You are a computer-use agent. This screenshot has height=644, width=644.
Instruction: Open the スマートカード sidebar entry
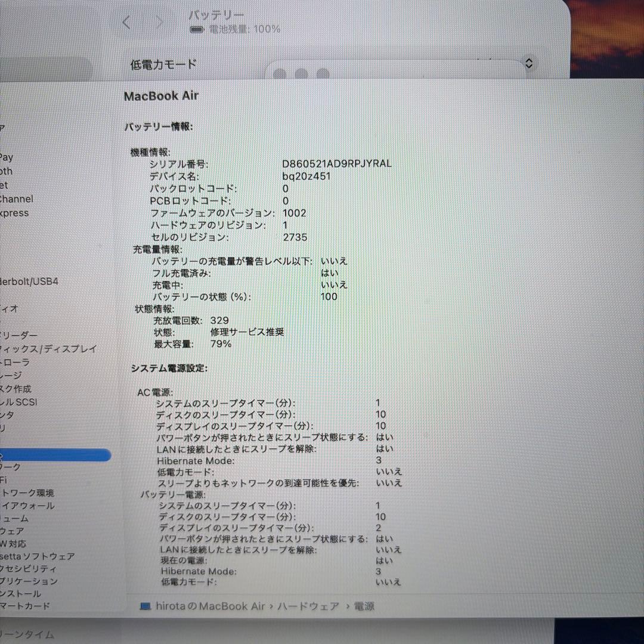25,606
